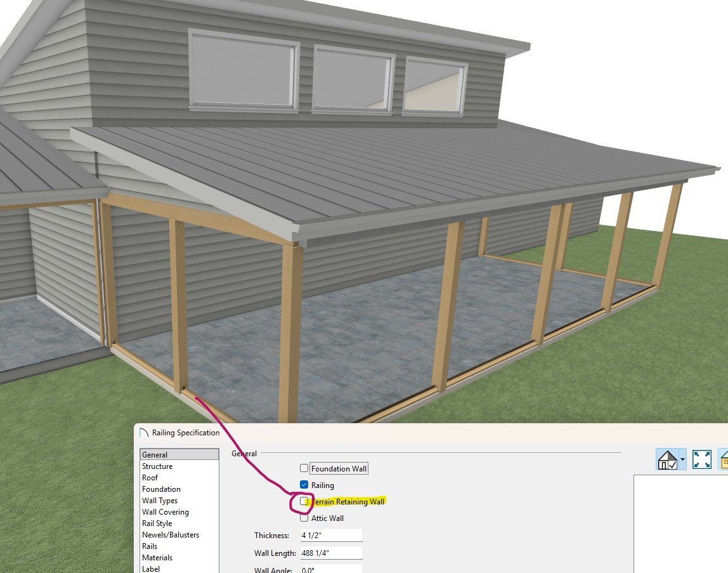This screenshot has width=728, height=573.
Task: Click the Thickness input field
Action: (x=331, y=536)
